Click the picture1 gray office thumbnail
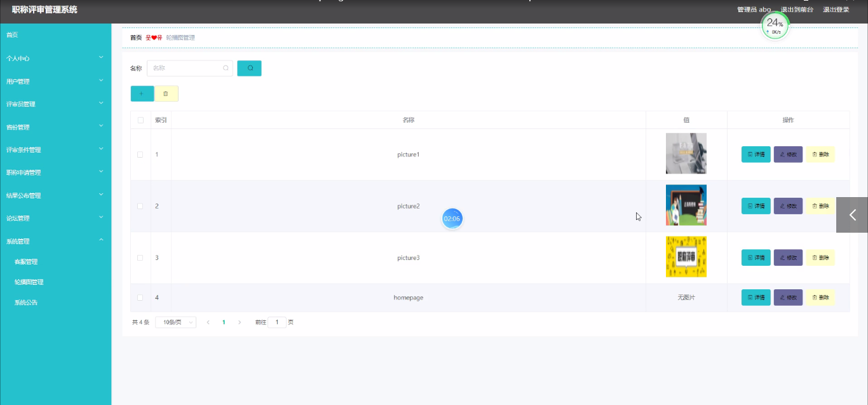Viewport: 868px width, 405px height. click(686, 153)
